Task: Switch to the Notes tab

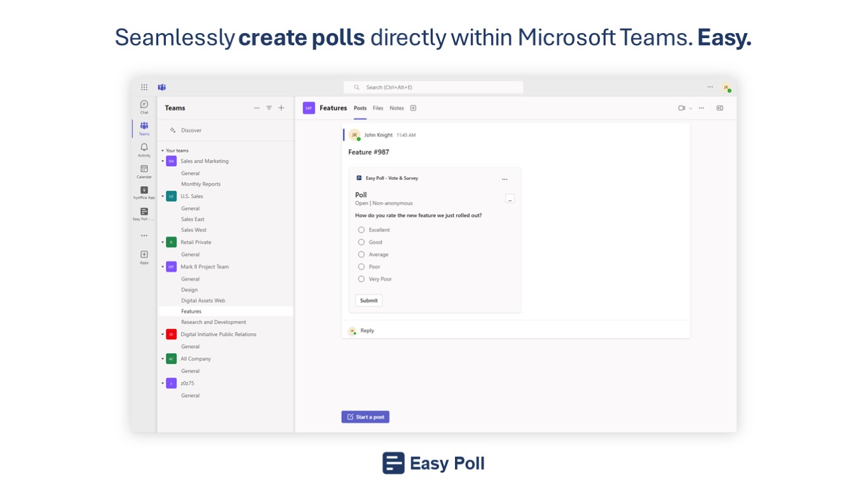Action: point(397,108)
